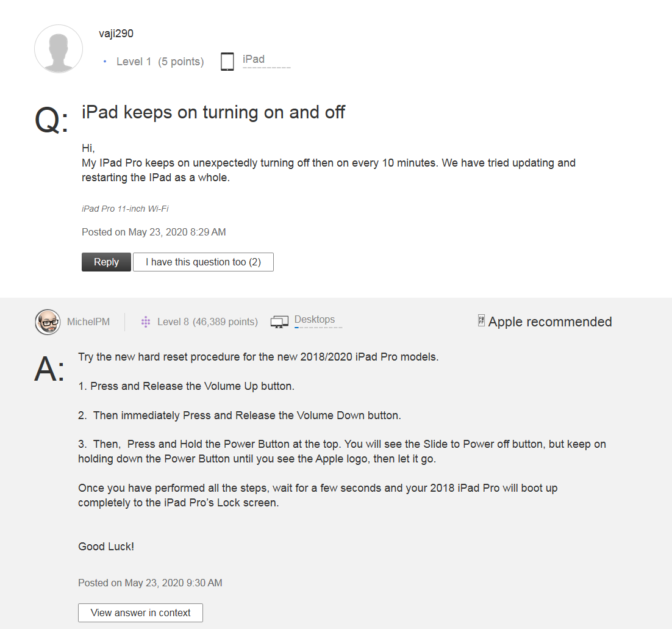Click "I have this question too (2)"
This screenshot has width=672, height=629.
[x=203, y=262]
